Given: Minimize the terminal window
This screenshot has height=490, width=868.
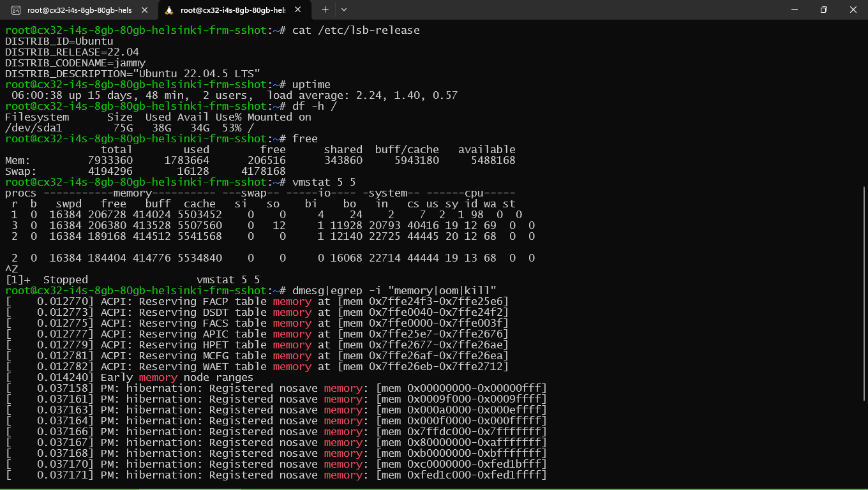Looking at the screenshot, I should click(x=795, y=10).
